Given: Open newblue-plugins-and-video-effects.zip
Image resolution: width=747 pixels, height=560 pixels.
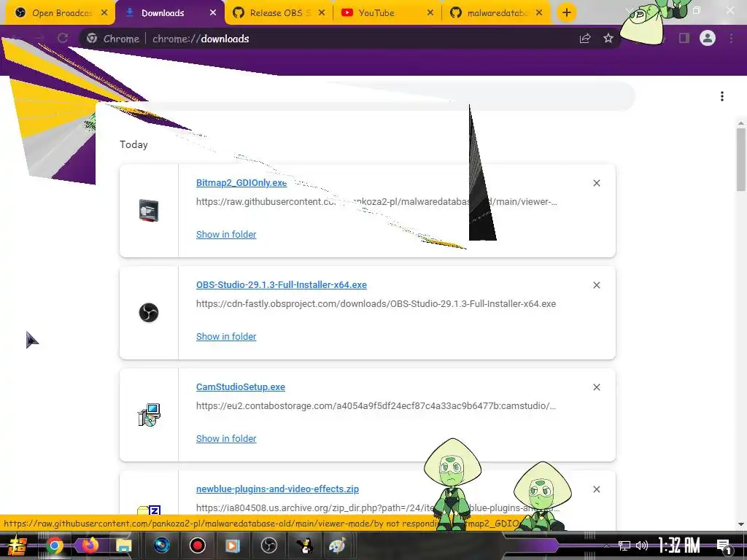Looking at the screenshot, I should [277, 489].
